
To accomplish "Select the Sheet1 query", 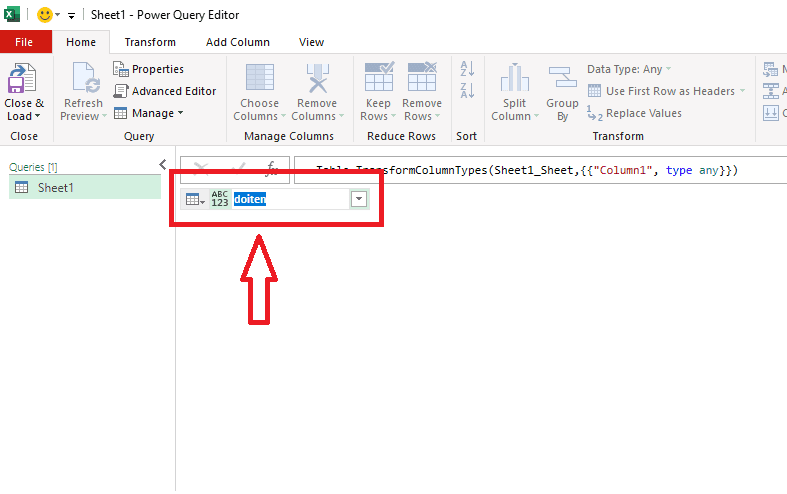I will pos(85,187).
